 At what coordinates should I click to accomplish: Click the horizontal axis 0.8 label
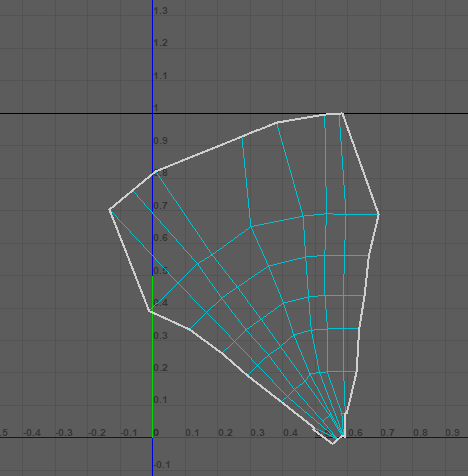(x=420, y=433)
